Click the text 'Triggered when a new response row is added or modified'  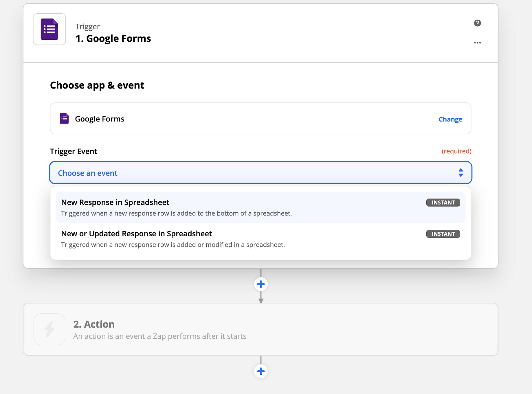pyautogui.click(x=173, y=245)
